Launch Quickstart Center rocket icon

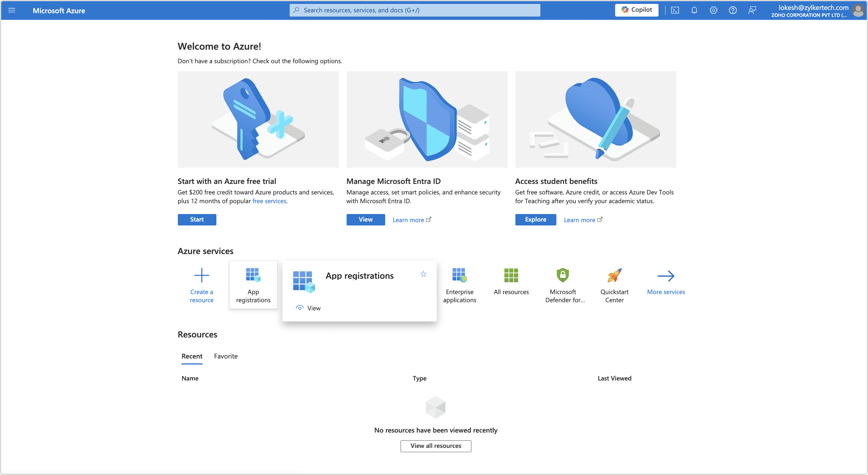[614, 275]
